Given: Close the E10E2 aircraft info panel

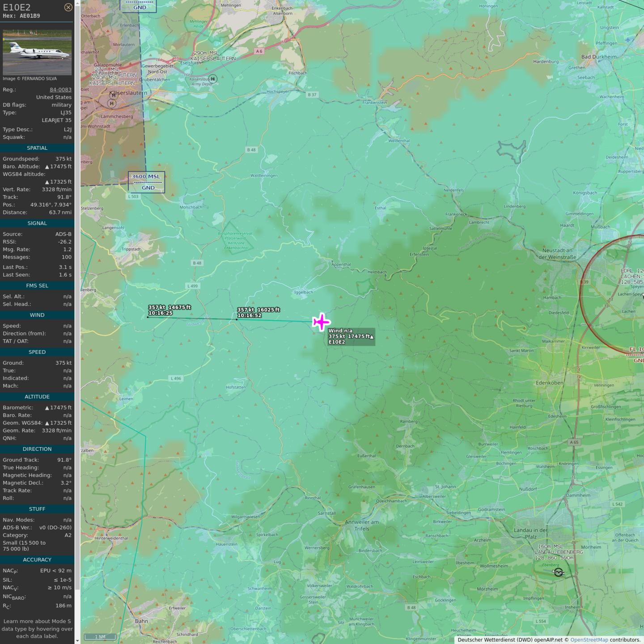Looking at the screenshot, I should pos(68,7).
